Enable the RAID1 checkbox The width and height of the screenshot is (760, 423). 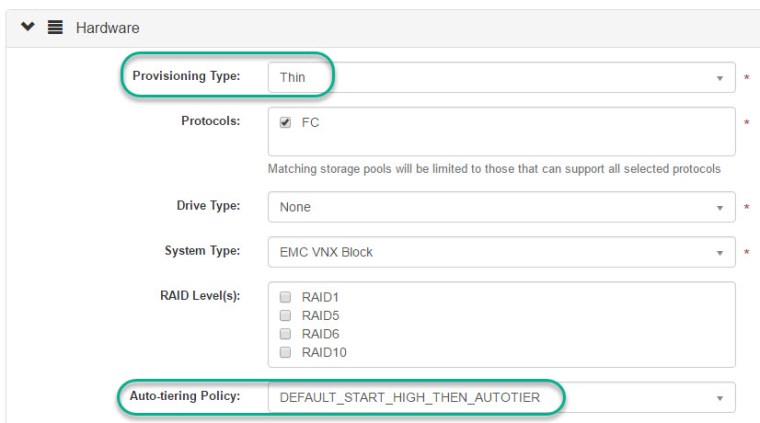tap(287, 297)
